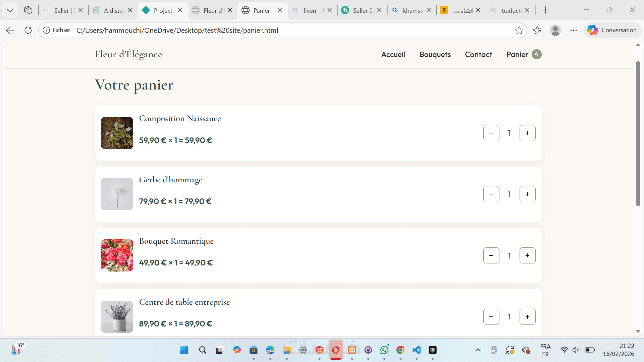This screenshot has width=644, height=362.
Task: Show hidden system tray icons
Action: point(478,350)
